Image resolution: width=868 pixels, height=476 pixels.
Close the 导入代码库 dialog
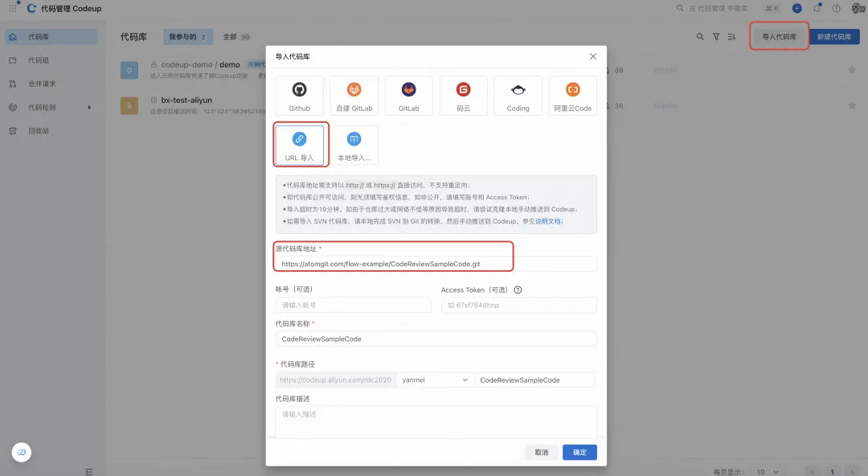[x=593, y=56]
